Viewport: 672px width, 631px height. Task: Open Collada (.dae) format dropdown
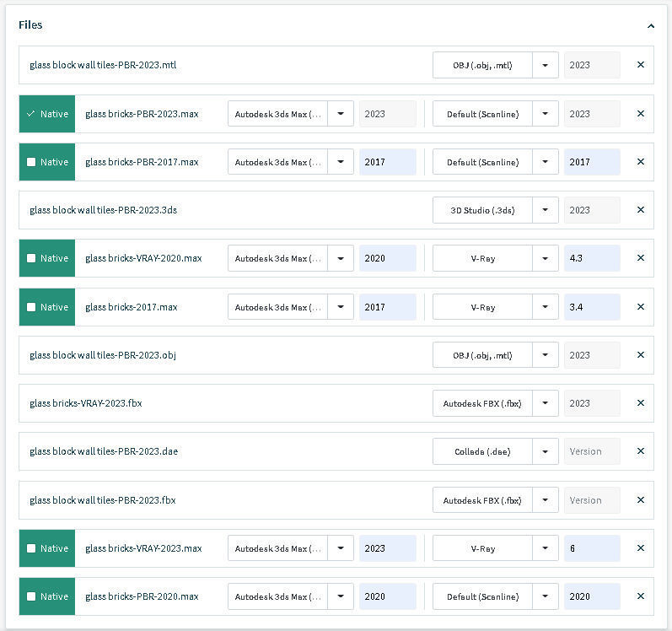(x=546, y=451)
